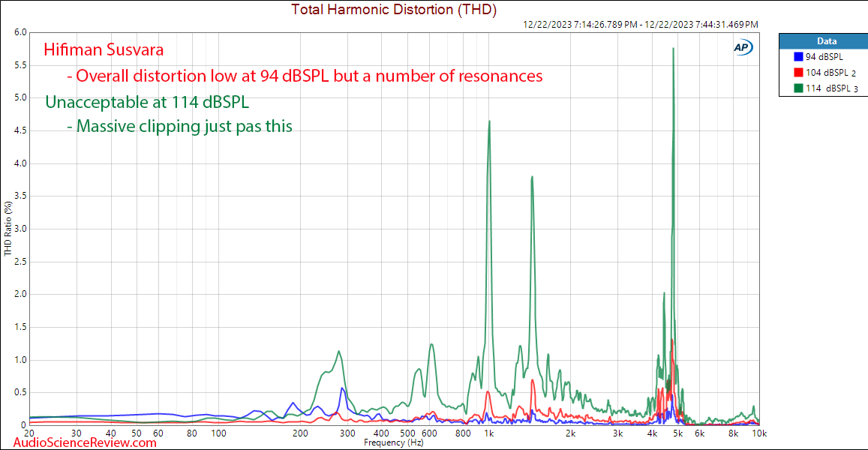The image size is (868, 450).
Task: Click the tallest green peak, near 5.8% THD
Action: click(673, 49)
